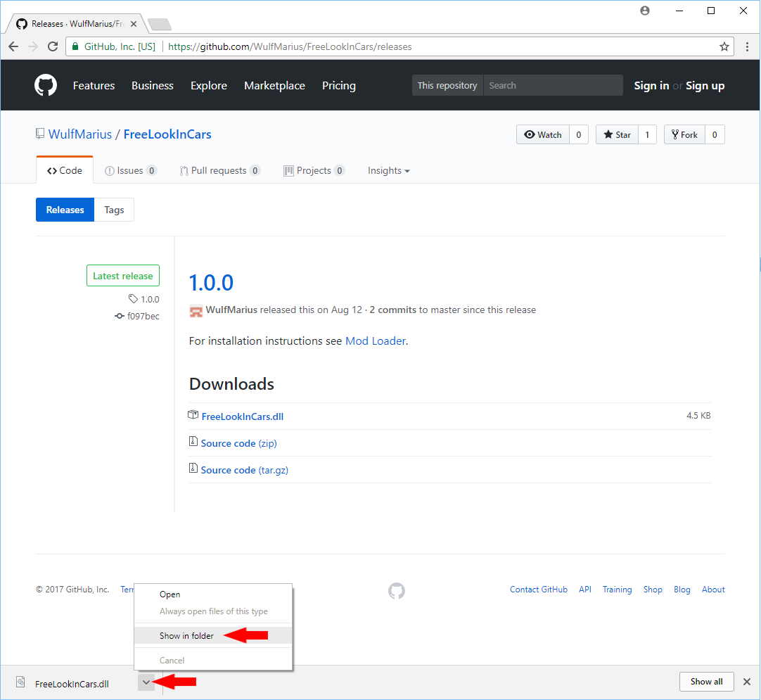Click Show all downloads button

tap(706, 682)
